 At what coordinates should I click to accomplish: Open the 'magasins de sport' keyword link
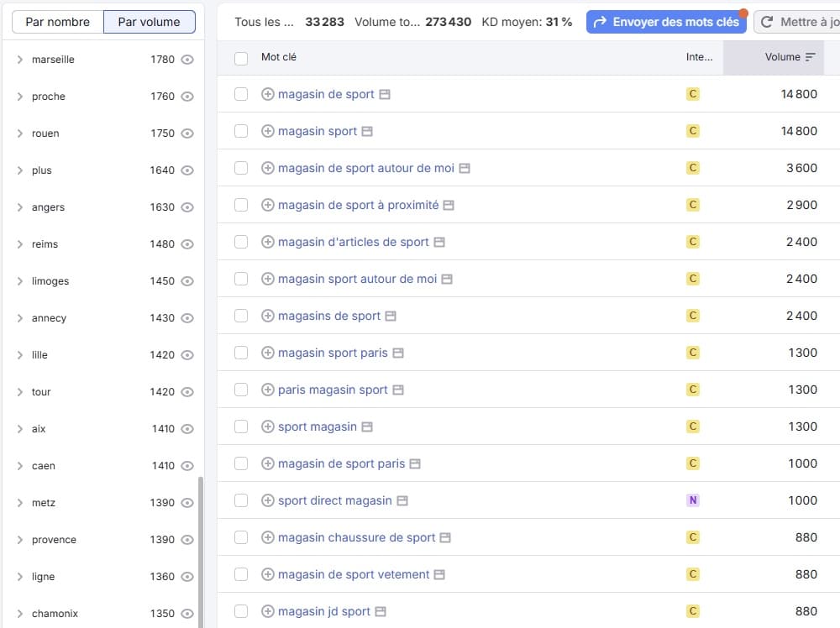[329, 316]
